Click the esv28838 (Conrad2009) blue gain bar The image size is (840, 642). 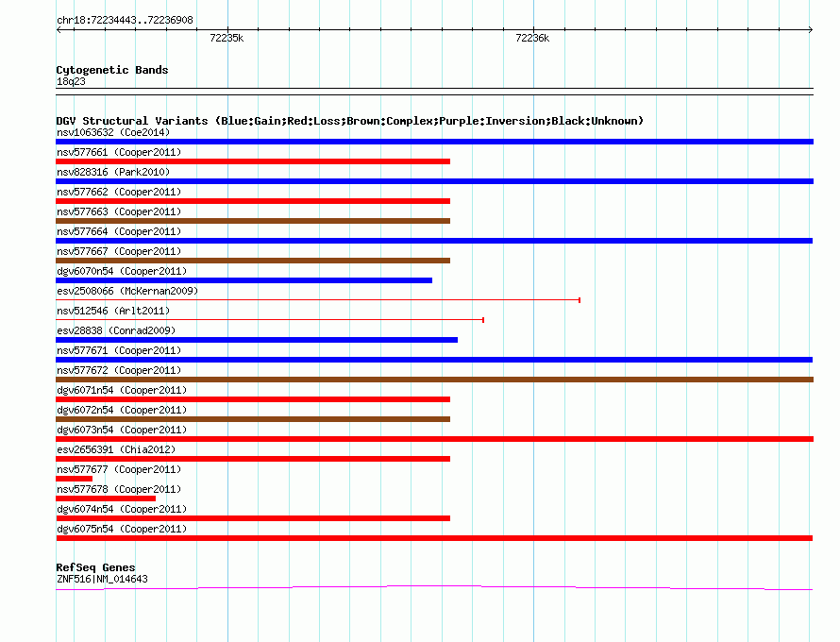(x=257, y=340)
